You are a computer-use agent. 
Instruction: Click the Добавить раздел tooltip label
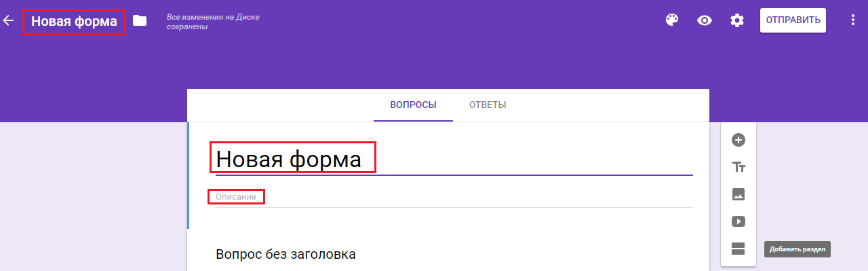pos(797,249)
